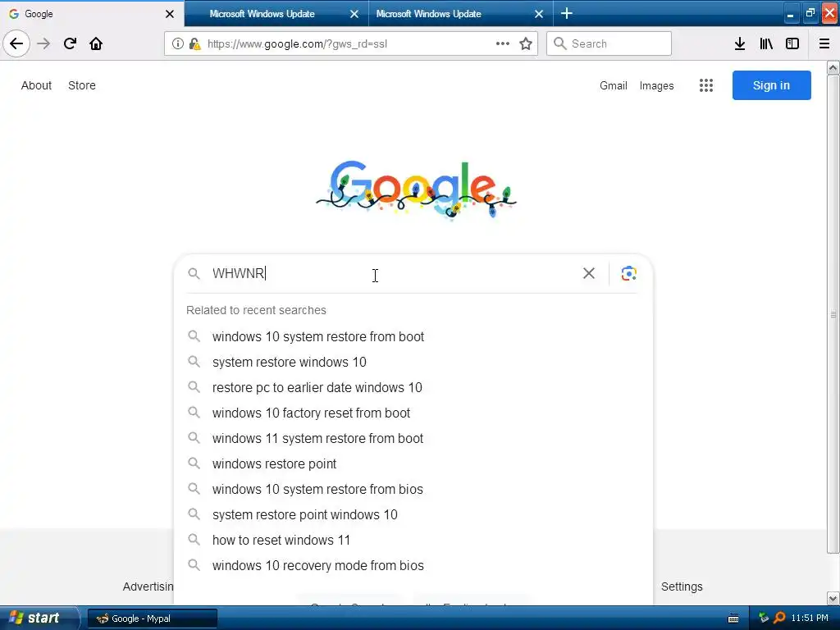Choose suggestion windows restore point
Viewport: 840px width, 630px height.
coord(413,464)
